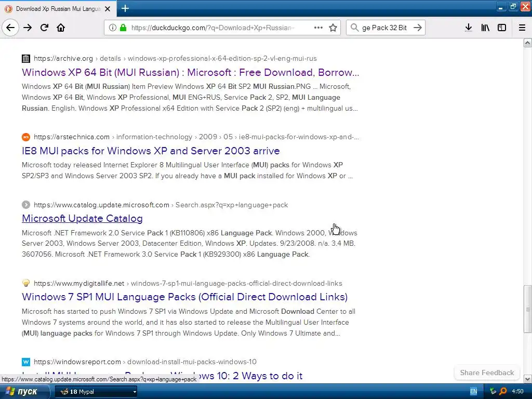This screenshot has width=532, height=399.
Task: Open the пуск Start menu
Action: pos(24,392)
